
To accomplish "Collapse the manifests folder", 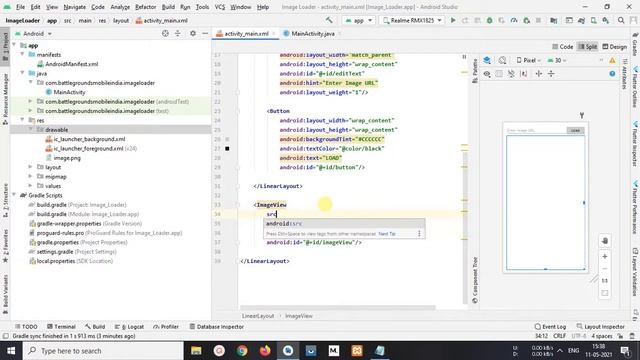I will [x=22, y=55].
